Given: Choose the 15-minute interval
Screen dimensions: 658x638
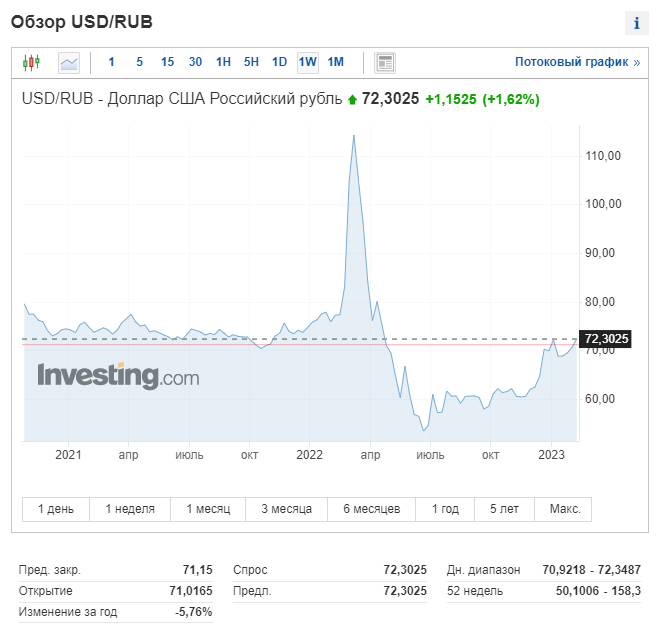Looking at the screenshot, I should coord(167,62).
